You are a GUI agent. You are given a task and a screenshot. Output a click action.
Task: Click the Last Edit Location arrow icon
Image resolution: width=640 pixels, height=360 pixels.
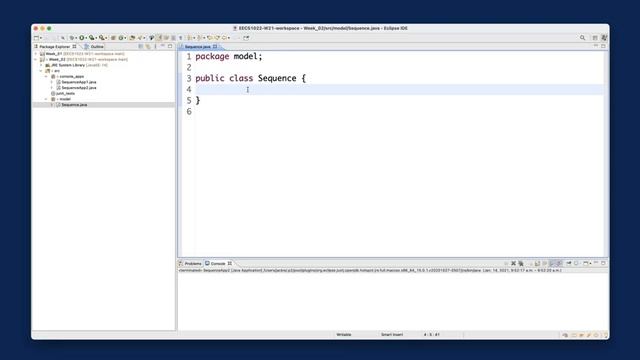tap(209, 38)
